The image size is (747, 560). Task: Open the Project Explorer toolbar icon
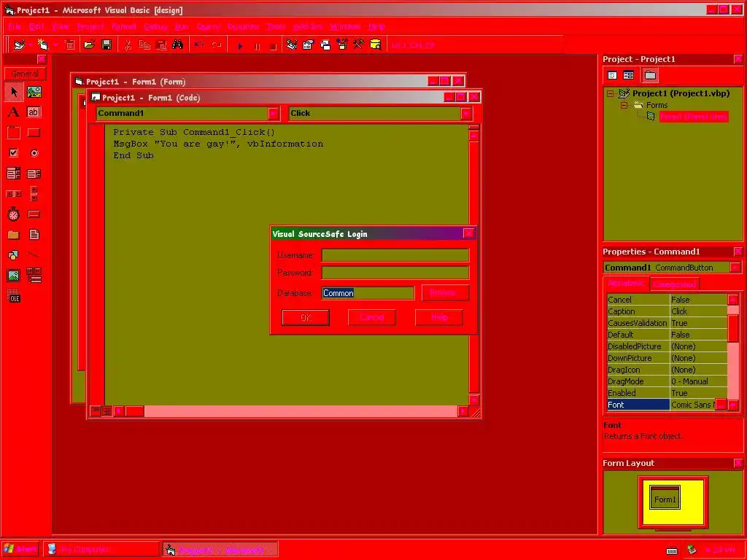(x=292, y=44)
